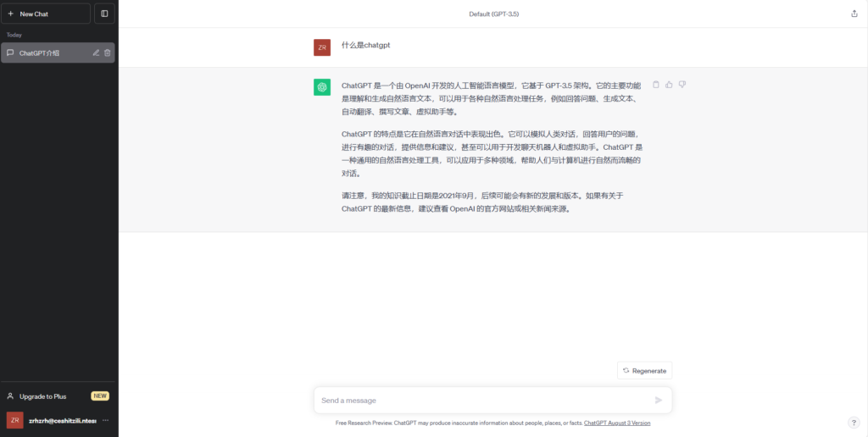The width and height of the screenshot is (868, 437).
Task: Click the rename pencil icon for ChatGPT介绍
Action: click(x=96, y=53)
